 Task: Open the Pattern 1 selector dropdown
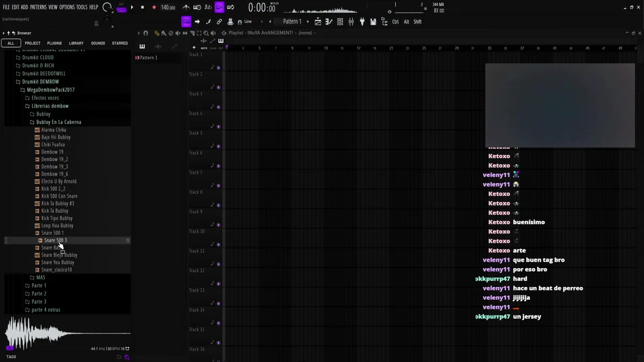(x=292, y=22)
